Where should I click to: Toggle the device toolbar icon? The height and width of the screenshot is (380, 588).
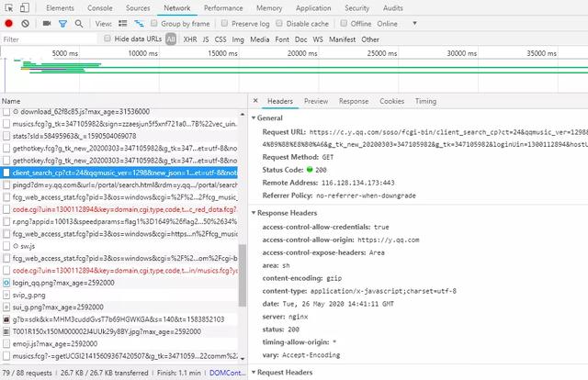pyautogui.click(x=26, y=7)
